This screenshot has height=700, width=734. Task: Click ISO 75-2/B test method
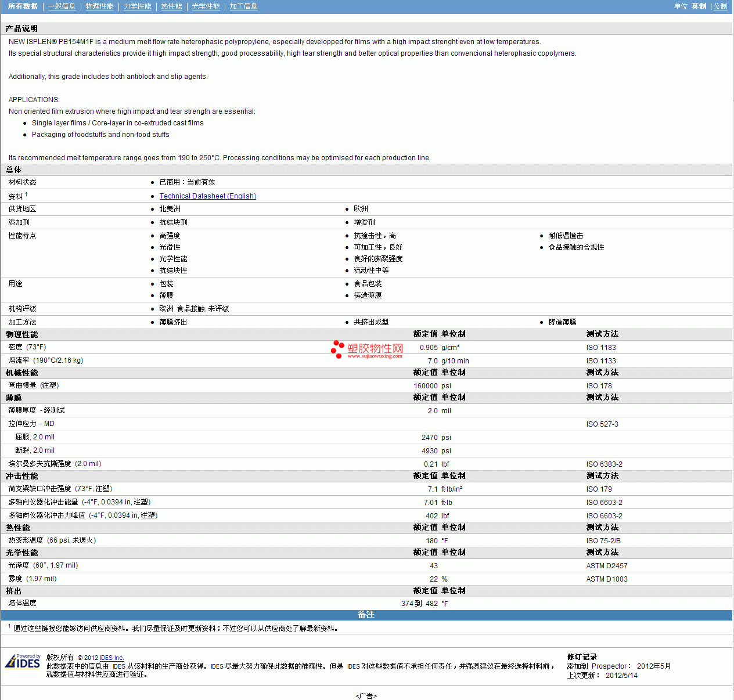click(x=603, y=541)
